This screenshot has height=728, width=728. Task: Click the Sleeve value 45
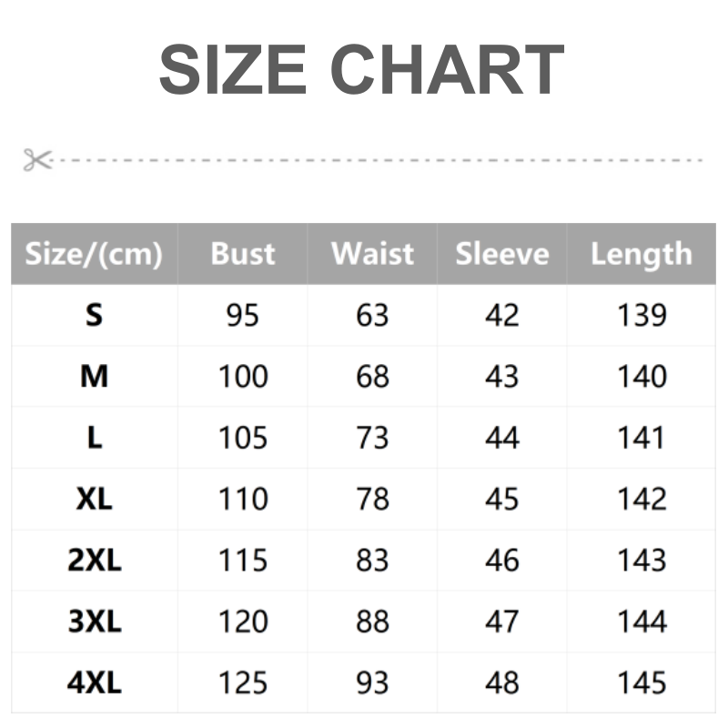coord(502,499)
